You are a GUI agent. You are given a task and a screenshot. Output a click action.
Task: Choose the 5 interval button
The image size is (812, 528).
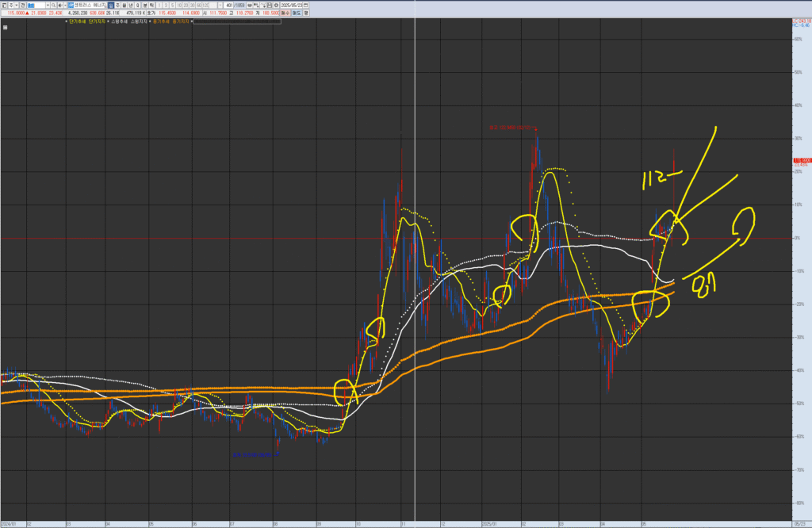click(172, 6)
